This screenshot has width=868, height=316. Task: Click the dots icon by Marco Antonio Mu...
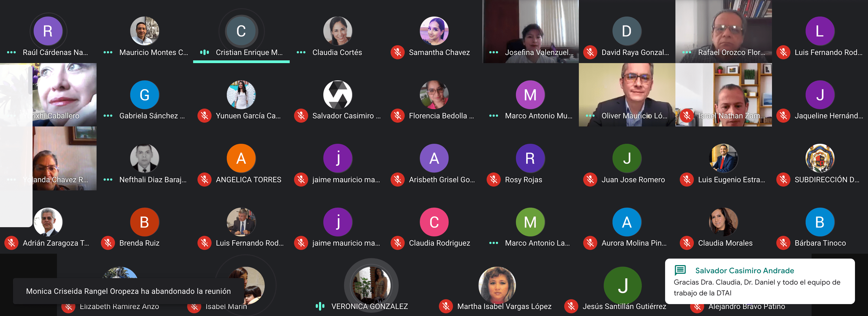tap(494, 116)
